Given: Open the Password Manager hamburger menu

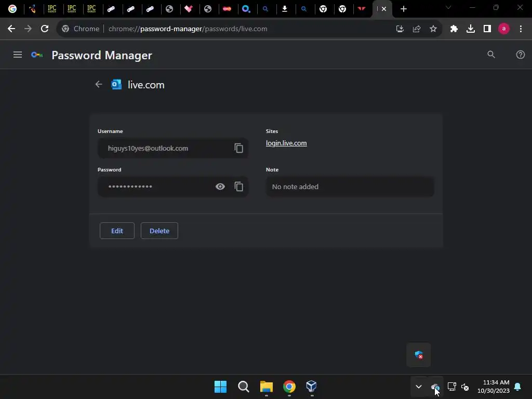Looking at the screenshot, I should (x=18, y=55).
